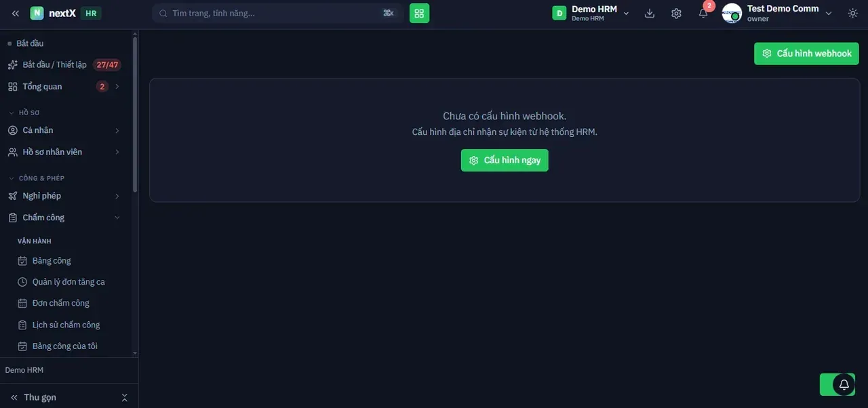Click the sparkle icon beside Bắt đầu / Thiết lập
This screenshot has width=868, height=408.
[12, 65]
